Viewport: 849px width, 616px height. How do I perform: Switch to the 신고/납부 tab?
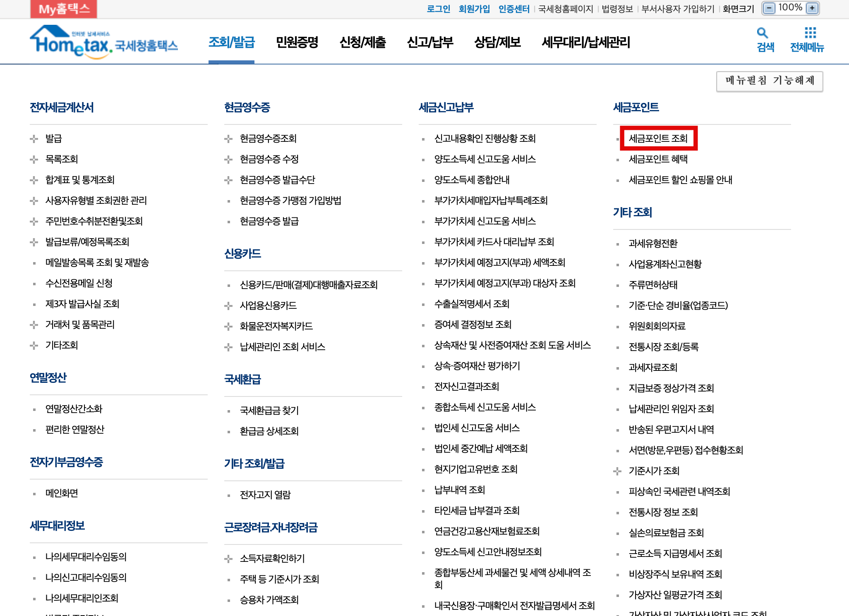[x=431, y=42]
